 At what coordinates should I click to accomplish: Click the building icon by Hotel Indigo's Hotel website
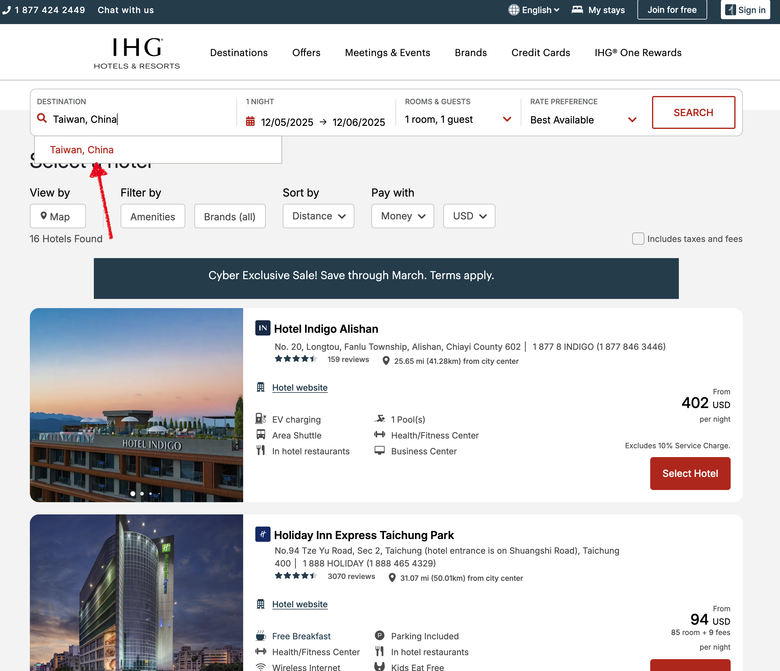261,387
